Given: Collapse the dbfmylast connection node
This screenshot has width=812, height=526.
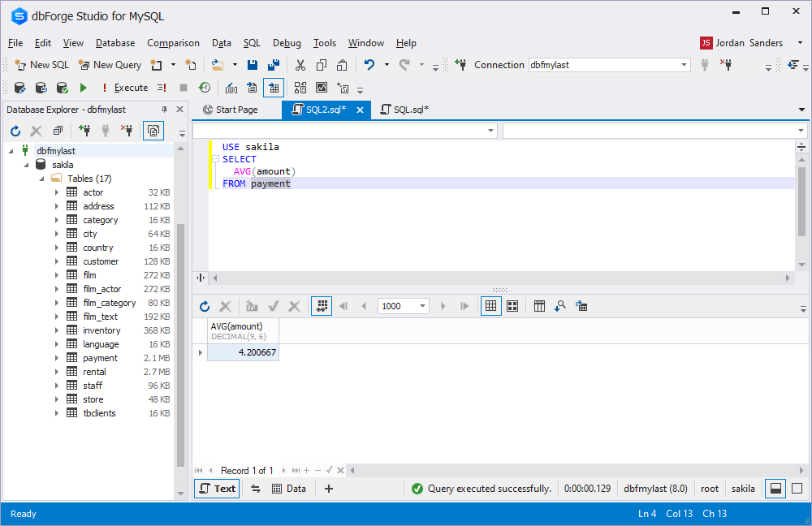Looking at the screenshot, I should tap(11, 151).
